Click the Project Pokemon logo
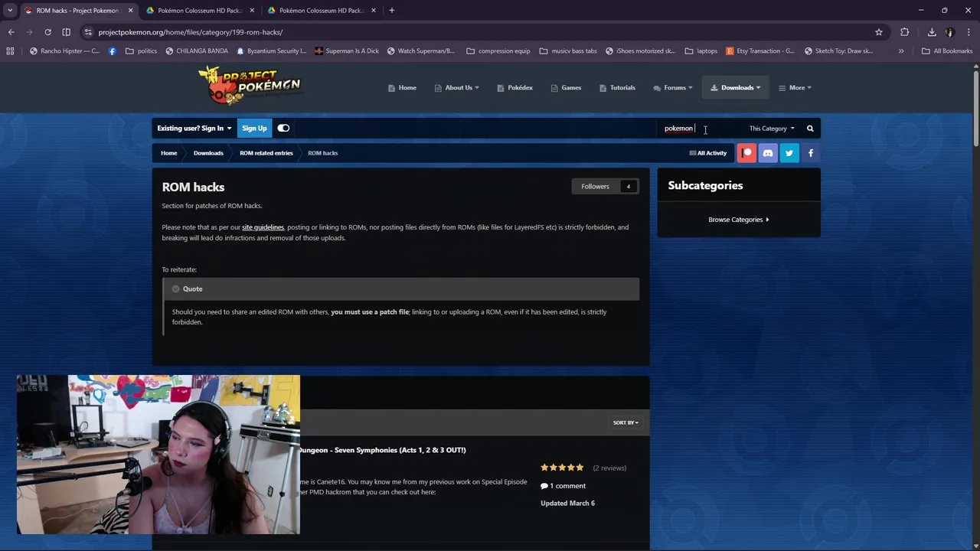980x551 pixels. tap(250, 85)
